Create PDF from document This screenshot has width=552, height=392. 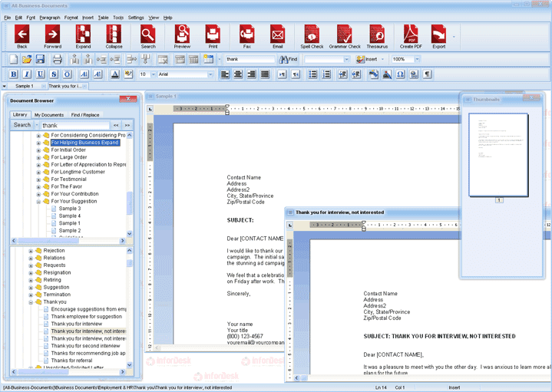[411, 36]
